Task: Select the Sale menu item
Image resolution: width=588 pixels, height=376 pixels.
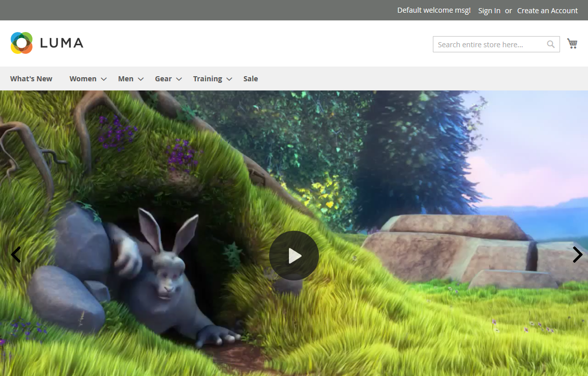Action: click(x=250, y=79)
